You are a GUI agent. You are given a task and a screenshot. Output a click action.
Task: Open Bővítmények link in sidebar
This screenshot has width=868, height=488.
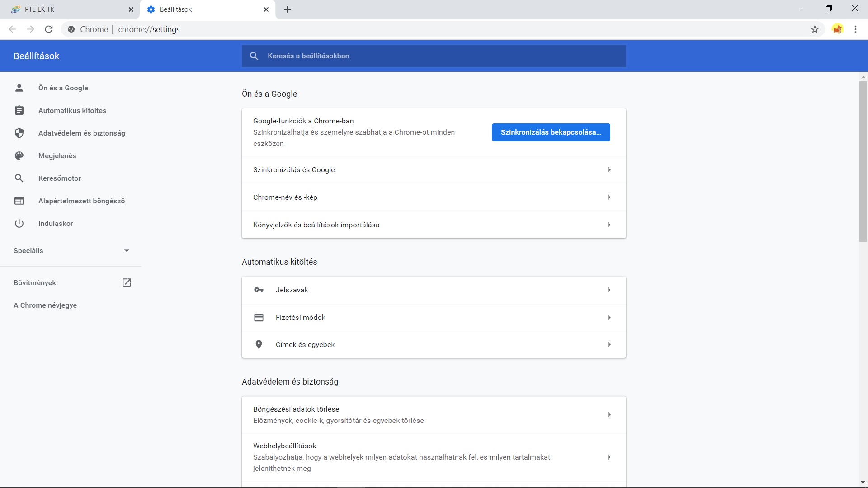point(35,283)
